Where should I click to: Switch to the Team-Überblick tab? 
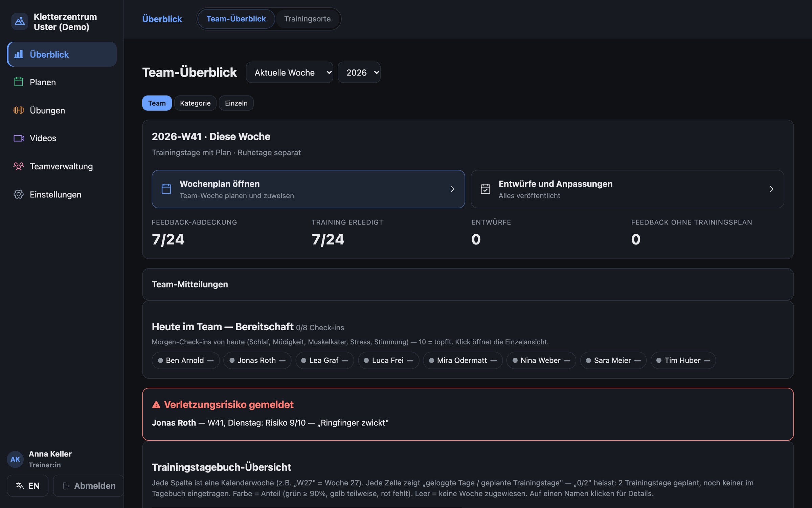pos(236,19)
